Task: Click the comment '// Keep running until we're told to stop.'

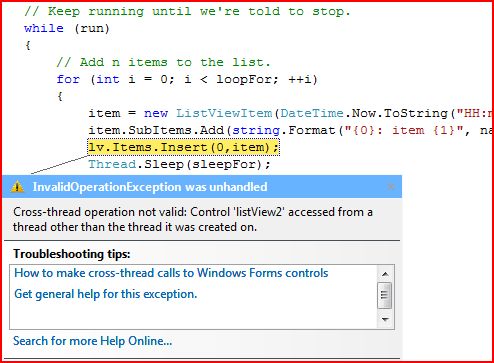Action: click(x=187, y=11)
